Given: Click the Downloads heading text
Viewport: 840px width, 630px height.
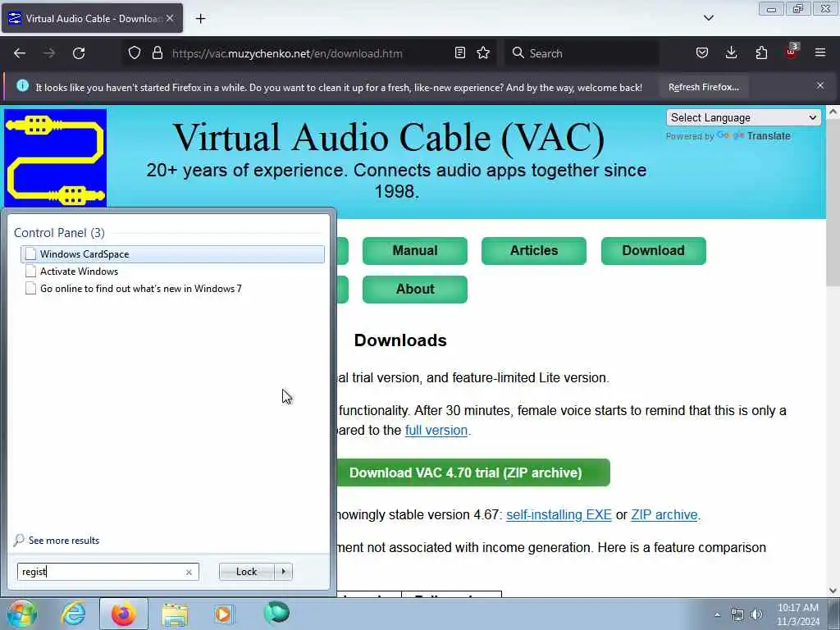Looking at the screenshot, I should click(400, 340).
